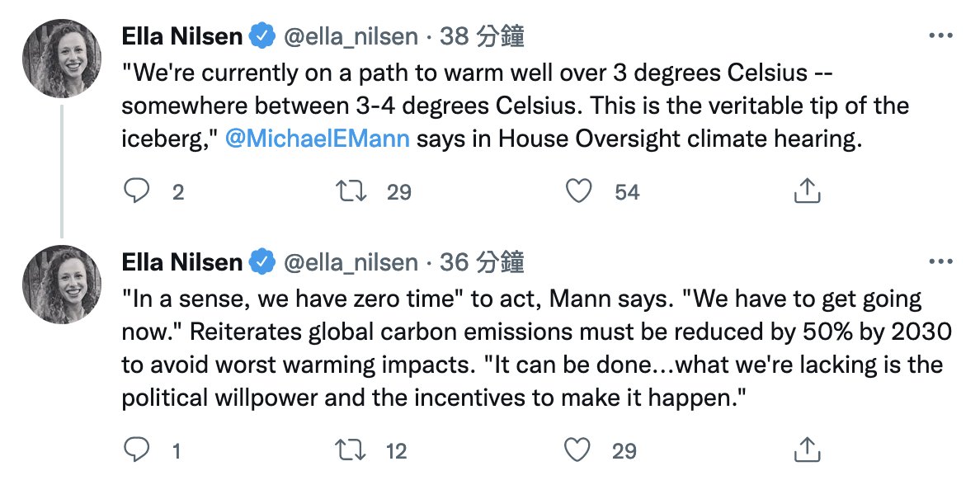
Task: Open Ella Nilsen's name on second tweet
Action: click(x=181, y=262)
